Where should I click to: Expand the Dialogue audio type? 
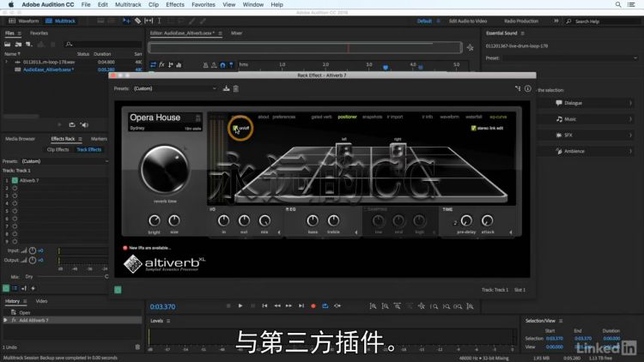pos(587,103)
